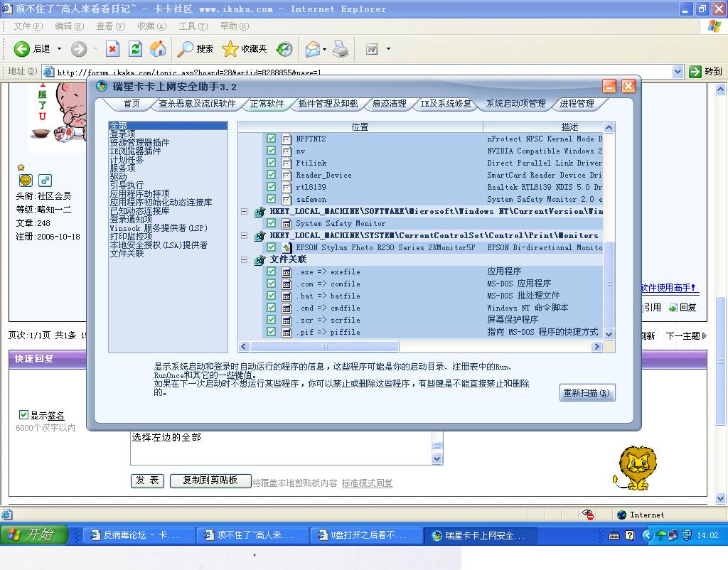Click the 重新扫描(R) button
Viewport: 728px width, 570px height.
[x=587, y=393]
